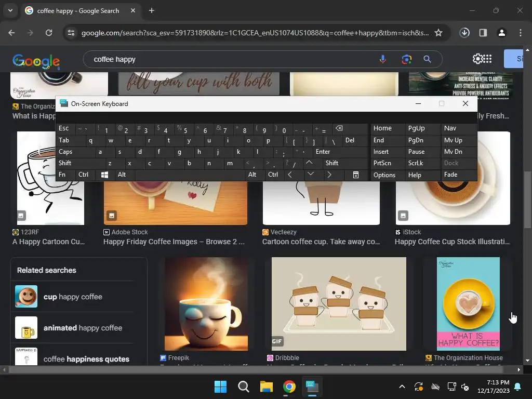Click the Windows logo key on On-Screen Keyboard

click(104, 175)
